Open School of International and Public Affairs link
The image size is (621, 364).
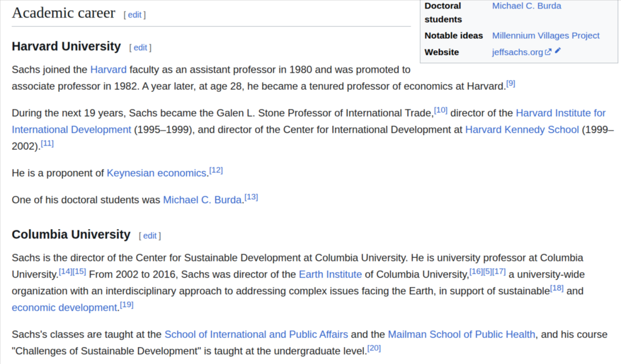pos(256,335)
